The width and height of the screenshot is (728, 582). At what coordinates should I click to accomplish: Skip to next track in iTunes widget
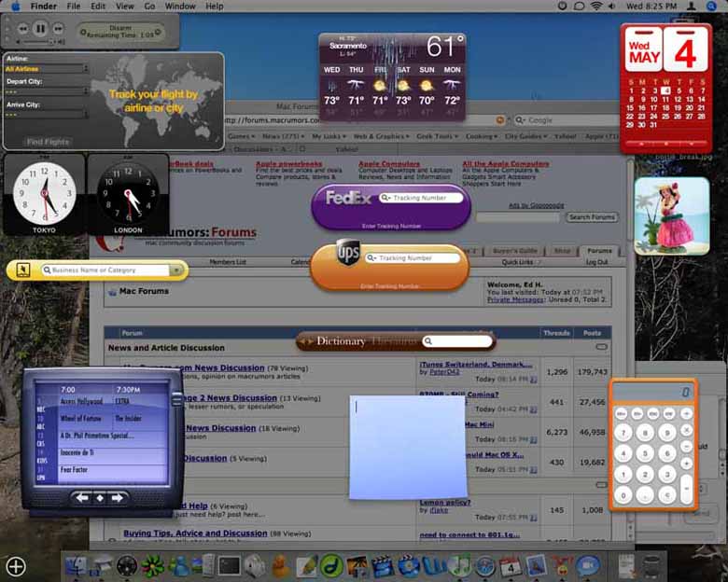(58, 29)
